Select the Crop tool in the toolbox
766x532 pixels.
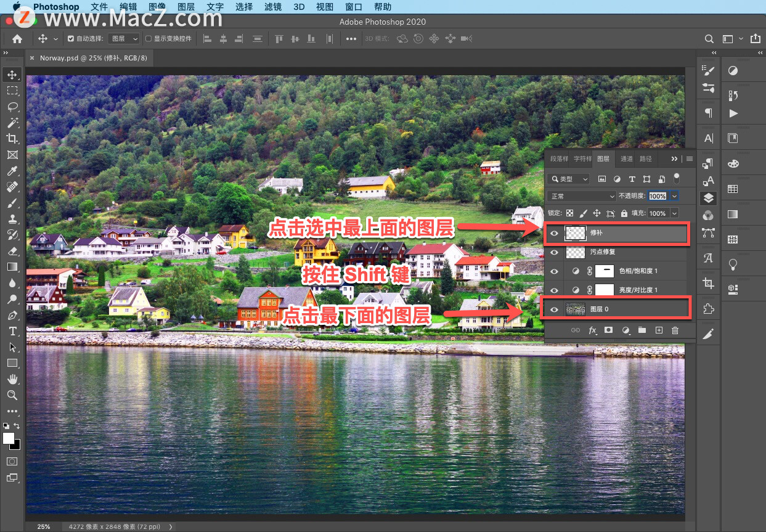pyautogui.click(x=12, y=139)
